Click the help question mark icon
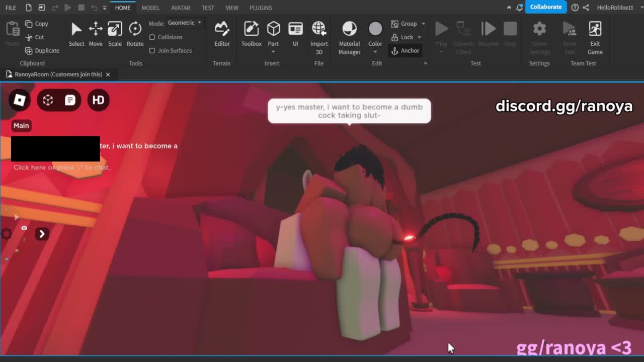 point(575,8)
